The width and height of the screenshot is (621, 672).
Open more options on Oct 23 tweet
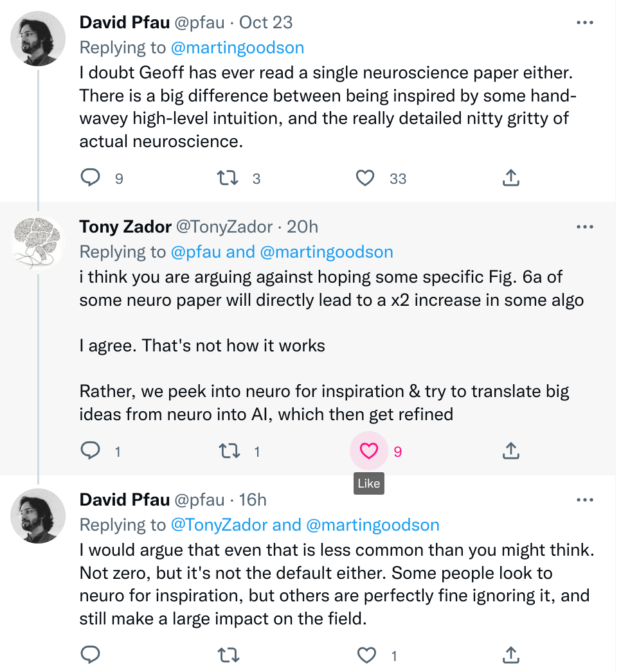tap(584, 22)
